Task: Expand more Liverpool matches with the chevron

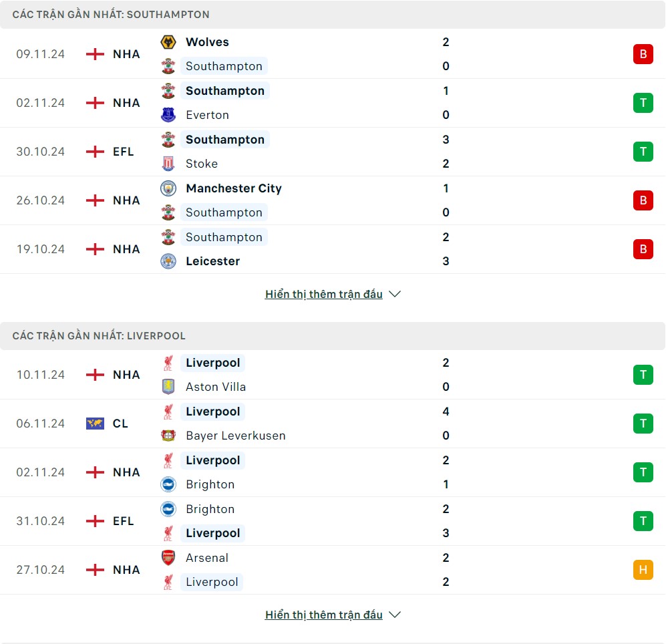Action: click(395, 615)
